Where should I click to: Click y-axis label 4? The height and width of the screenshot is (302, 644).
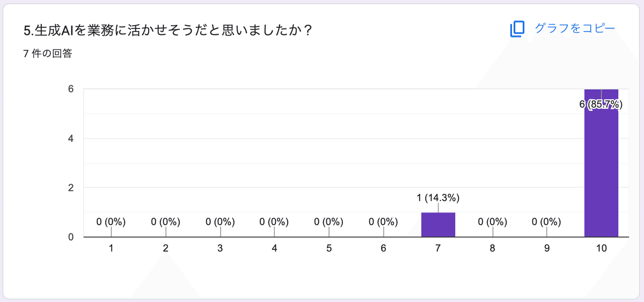click(x=70, y=138)
